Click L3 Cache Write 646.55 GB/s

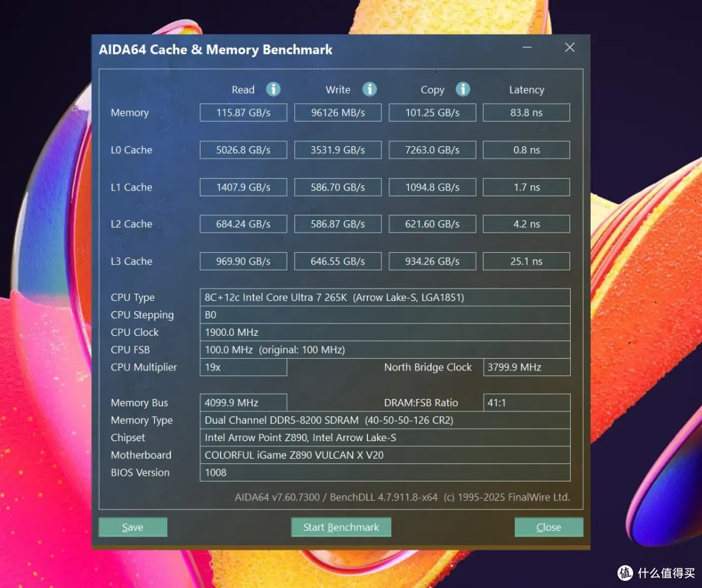click(x=338, y=261)
